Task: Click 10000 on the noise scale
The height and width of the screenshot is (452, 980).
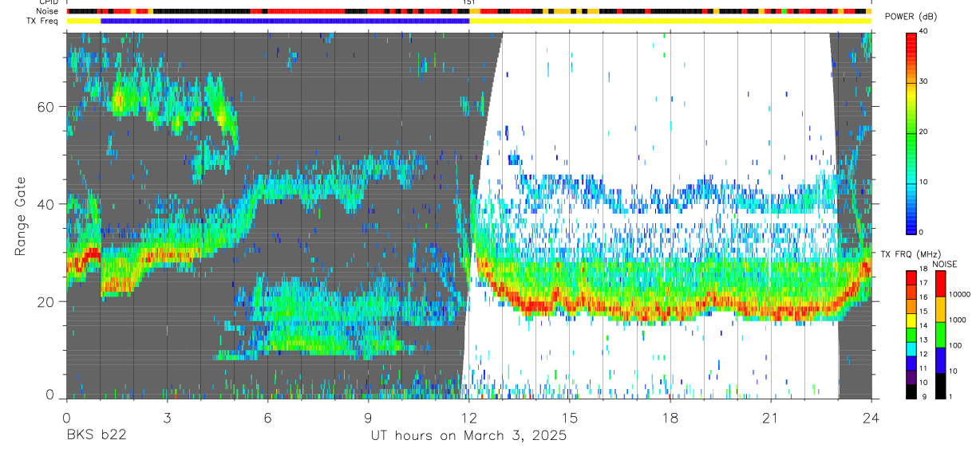Action: [x=961, y=295]
